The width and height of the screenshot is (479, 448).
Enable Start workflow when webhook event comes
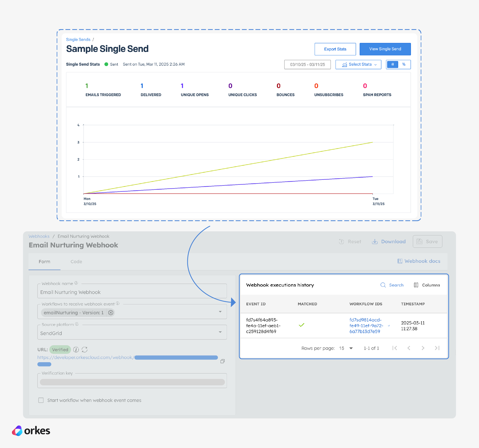pyautogui.click(x=41, y=400)
